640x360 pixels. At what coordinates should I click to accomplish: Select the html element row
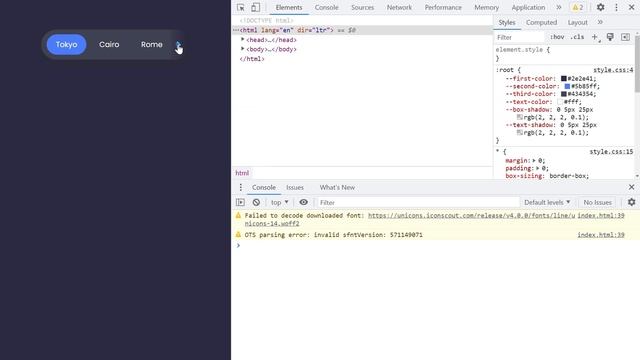point(362,30)
